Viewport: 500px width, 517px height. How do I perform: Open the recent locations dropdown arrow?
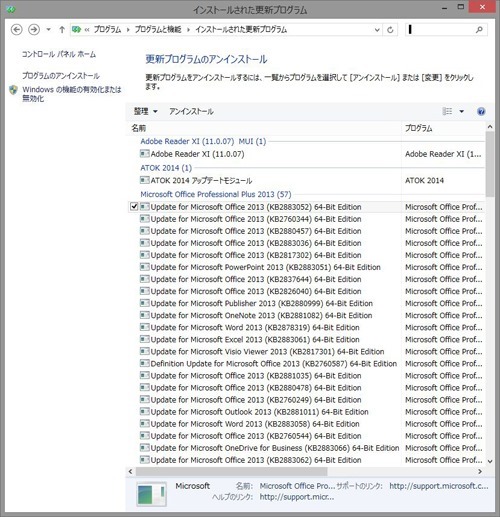click(49, 30)
